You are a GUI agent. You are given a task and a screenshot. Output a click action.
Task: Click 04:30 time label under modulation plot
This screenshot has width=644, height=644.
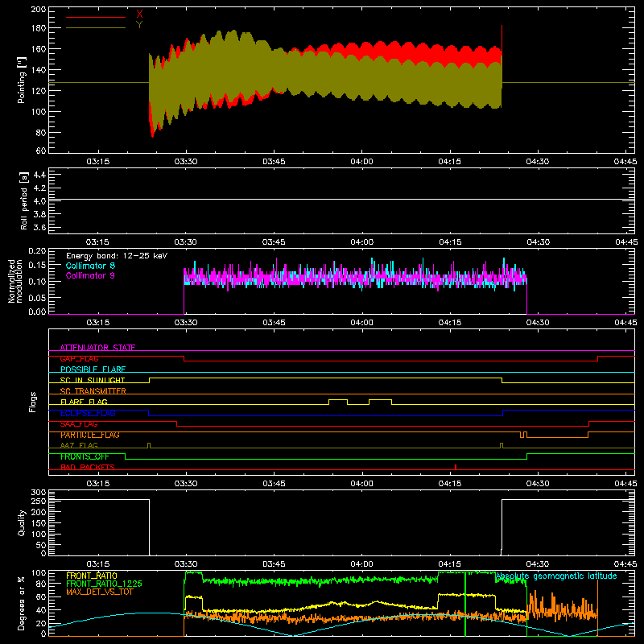click(x=538, y=323)
